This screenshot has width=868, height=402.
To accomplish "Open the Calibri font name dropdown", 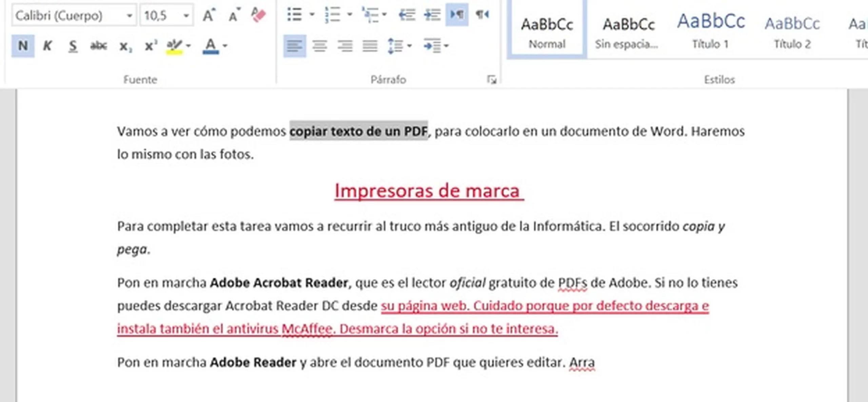I will [129, 16].
